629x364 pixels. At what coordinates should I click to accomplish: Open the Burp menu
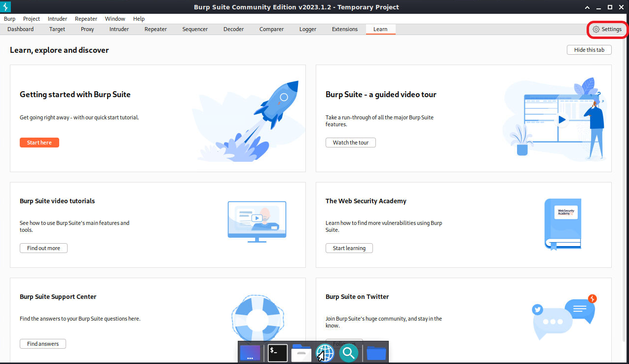tap(10, 19)
